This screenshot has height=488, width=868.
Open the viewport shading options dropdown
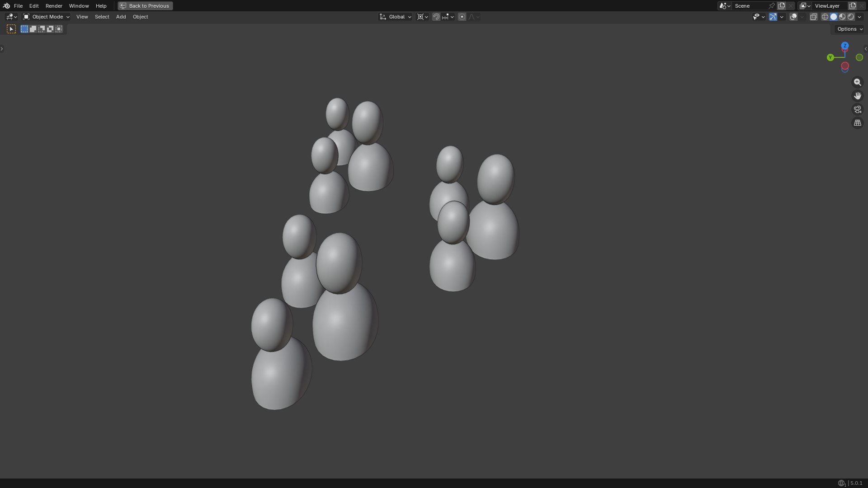point(859,17)
